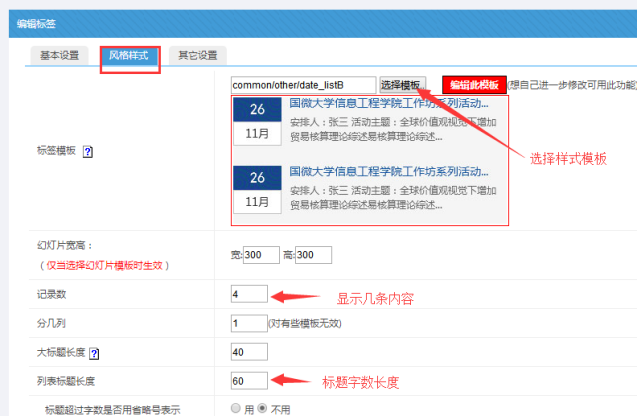Image resolution: width=637 pixels, height=416 pixels.
Task: Click the red 编辑此模板 button
Action: (x=474, y=85)
